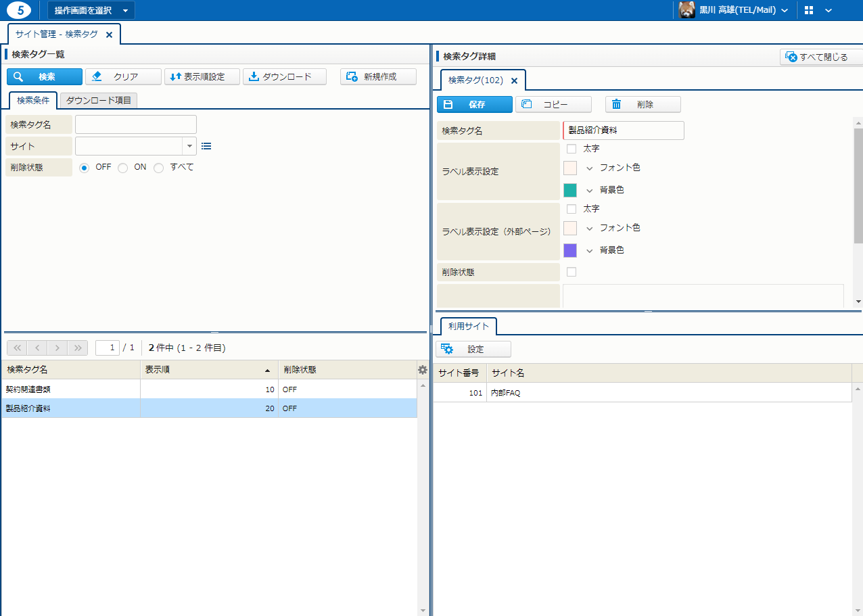The width and height of the screenshot is (863, 616).
Task: Close the 検索タグ(102) tab
Action: tap(514, 80)
